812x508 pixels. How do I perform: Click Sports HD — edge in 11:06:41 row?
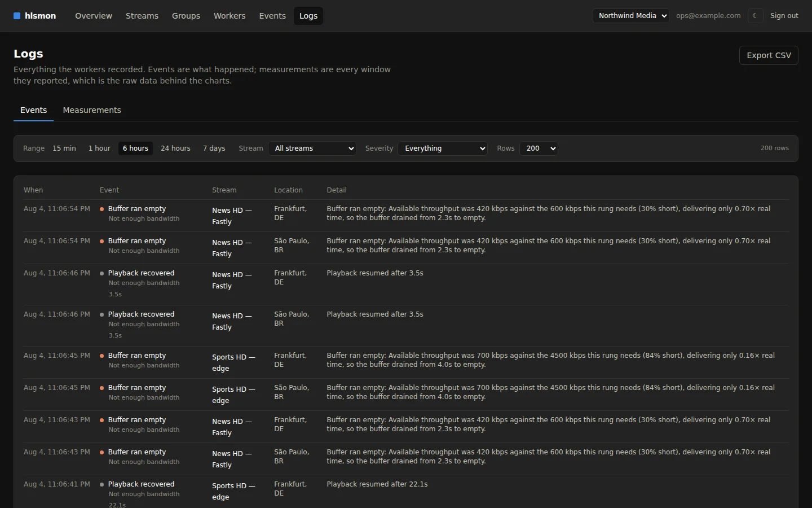click(233, 491)
